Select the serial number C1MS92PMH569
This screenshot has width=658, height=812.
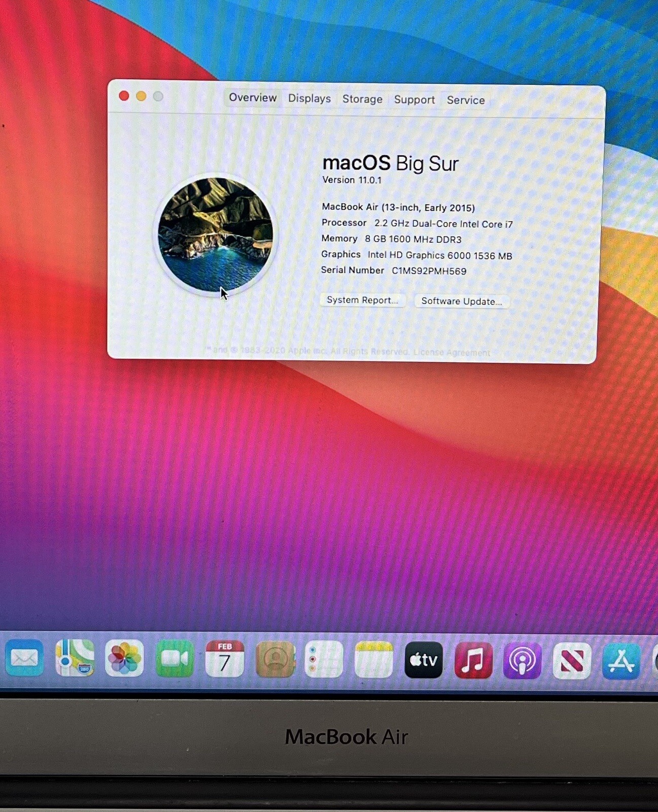coord(429,271)
